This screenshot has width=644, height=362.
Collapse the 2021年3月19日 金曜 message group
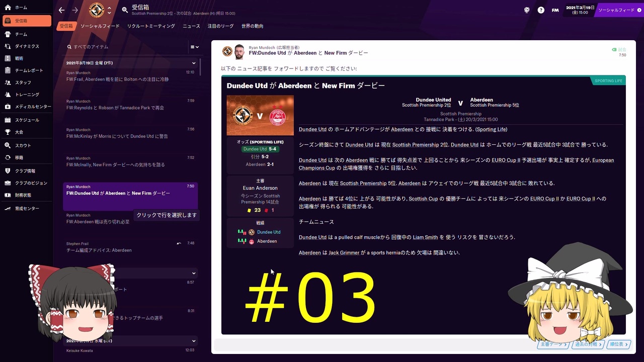pos(194,63)
